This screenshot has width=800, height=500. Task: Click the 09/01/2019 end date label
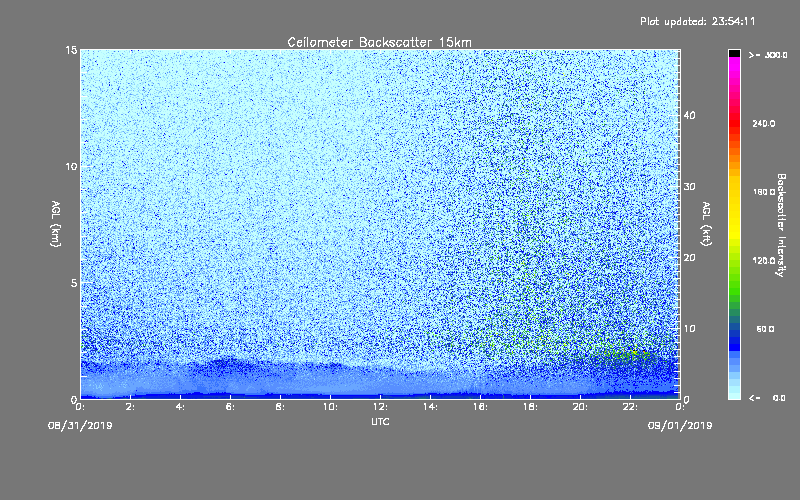(680, 426)
